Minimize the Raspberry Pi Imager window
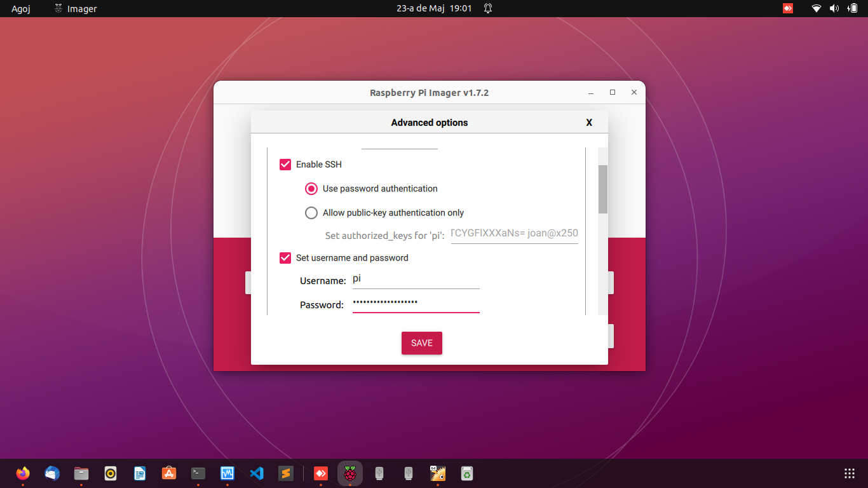 [x=591, y=93]
